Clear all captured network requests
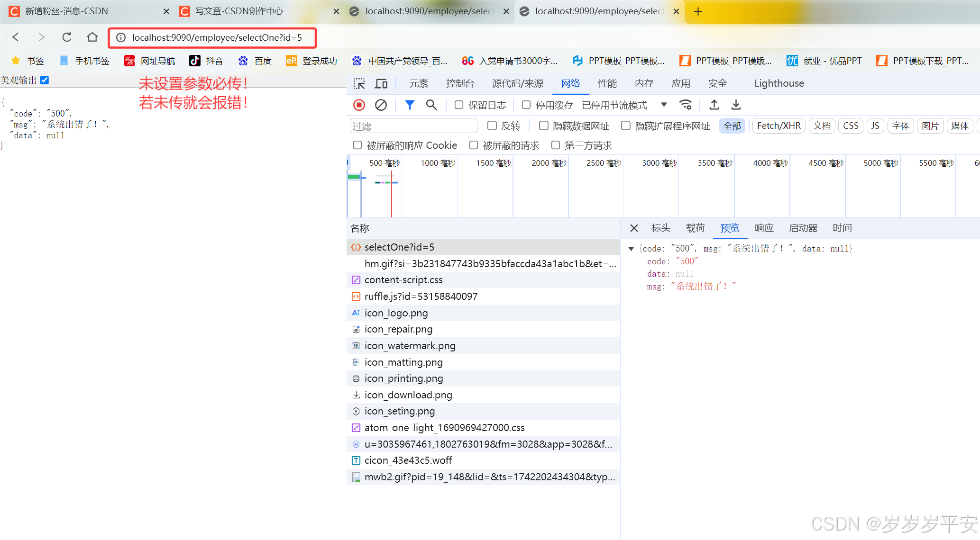This screenshot has width=980, height=540. [381, 105]
